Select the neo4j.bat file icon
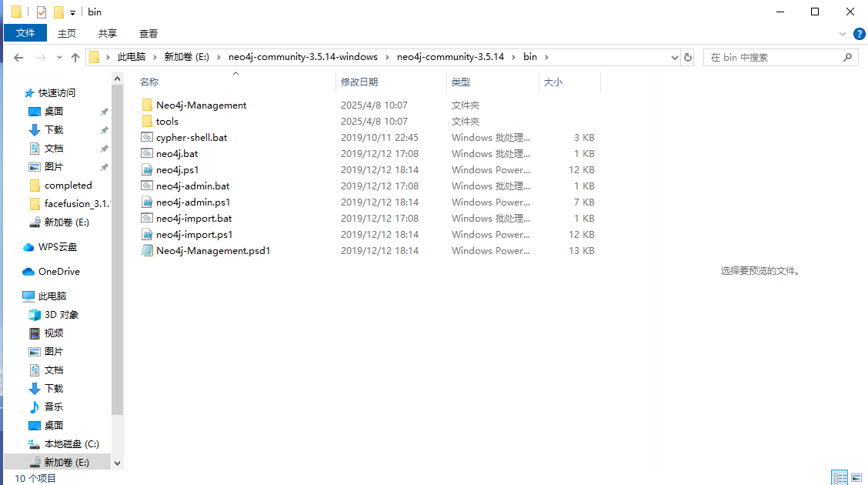This screenshot has width=868, height=485. (147, 153)
